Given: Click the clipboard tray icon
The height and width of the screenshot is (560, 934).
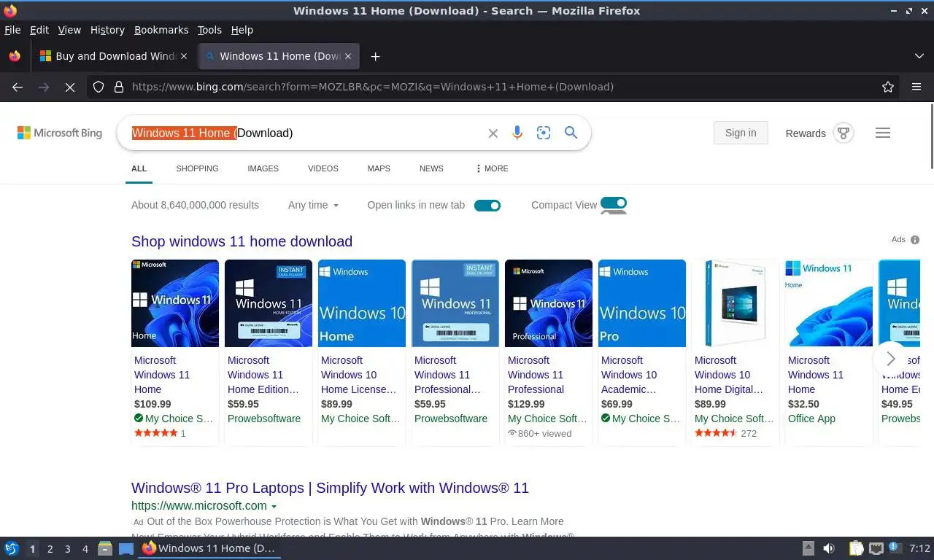Looking at the screenshot, I should [x=857, y=548].
